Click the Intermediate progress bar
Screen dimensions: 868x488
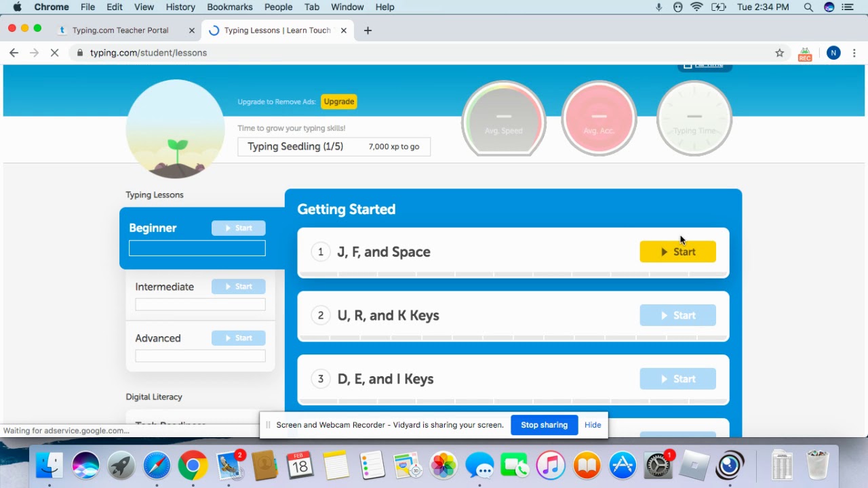click(x=200, y=304)
